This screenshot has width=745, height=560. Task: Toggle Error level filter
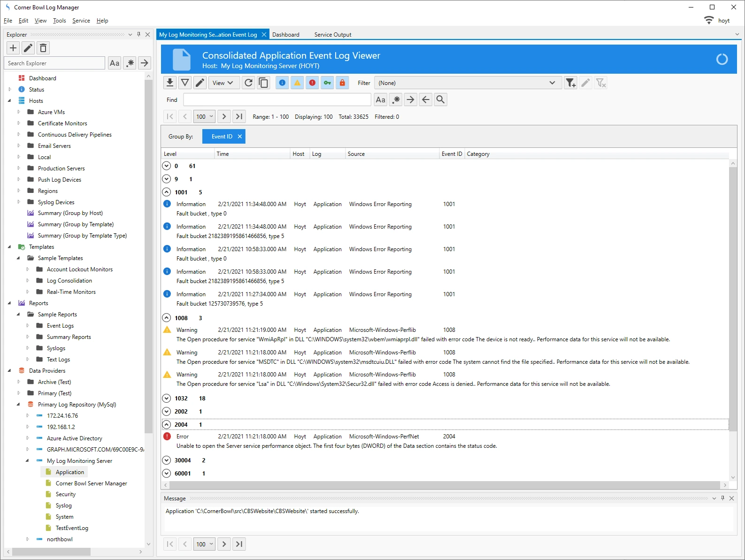312,83
